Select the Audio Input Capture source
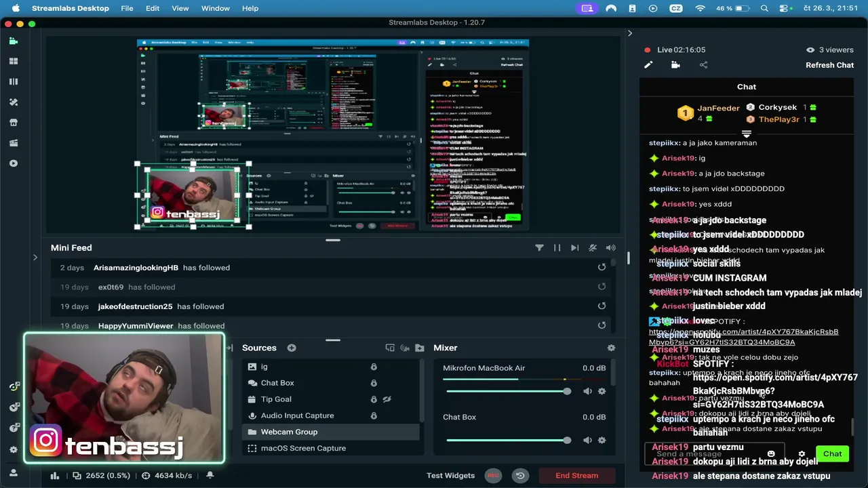Screen dimensions: 868x488 [332, 415]
